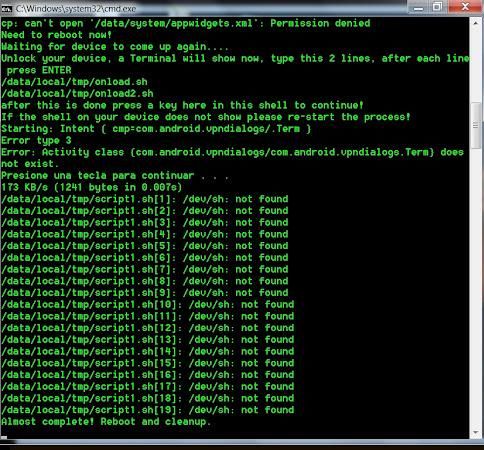The width and height of the screenshot is (484, 450).
Task: Select the /data/local/tmp/onload.sh line
Action: 74,82
